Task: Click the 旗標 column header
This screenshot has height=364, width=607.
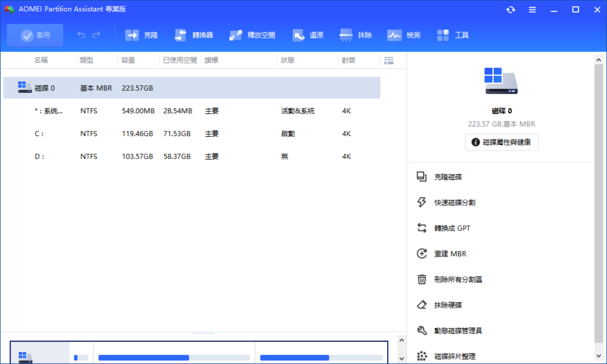Action: (211, 60)
